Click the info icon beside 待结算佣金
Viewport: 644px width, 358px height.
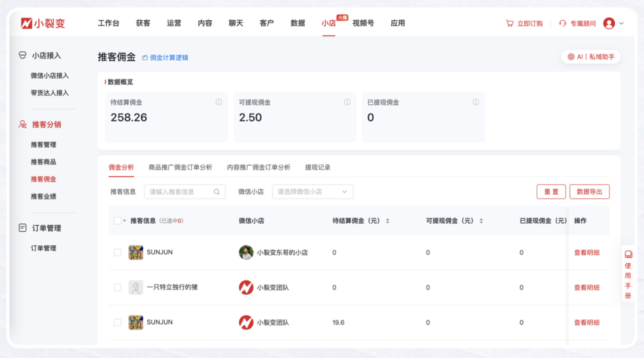tap(219, 102)
